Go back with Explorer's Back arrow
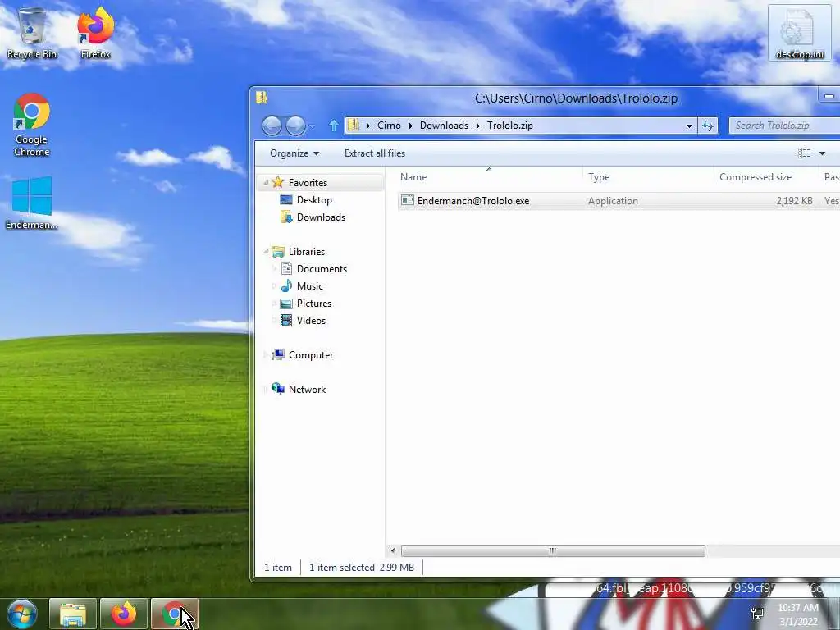Image resolution: width=840 pixels, height=630 pixels. click(272, 126)
